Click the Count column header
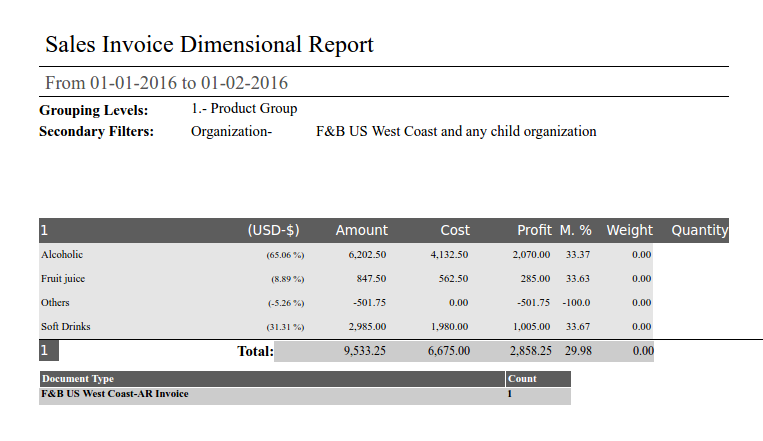The width and height of the screenshot is (763, 441). tap(522, 379)
